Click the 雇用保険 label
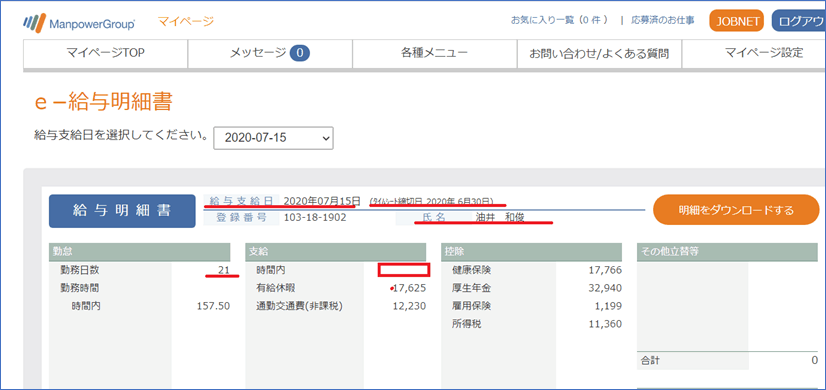 click(x=471, y=306)
